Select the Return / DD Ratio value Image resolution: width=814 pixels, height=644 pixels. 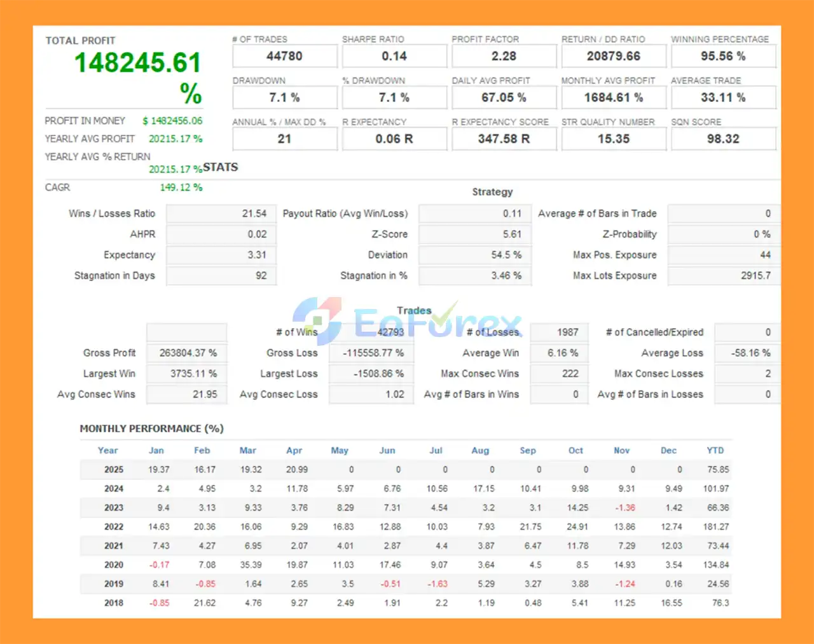pos(613,57)
